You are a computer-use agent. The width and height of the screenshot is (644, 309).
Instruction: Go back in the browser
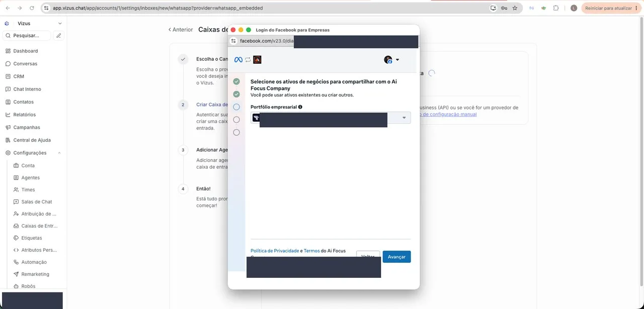coord(8,8)
